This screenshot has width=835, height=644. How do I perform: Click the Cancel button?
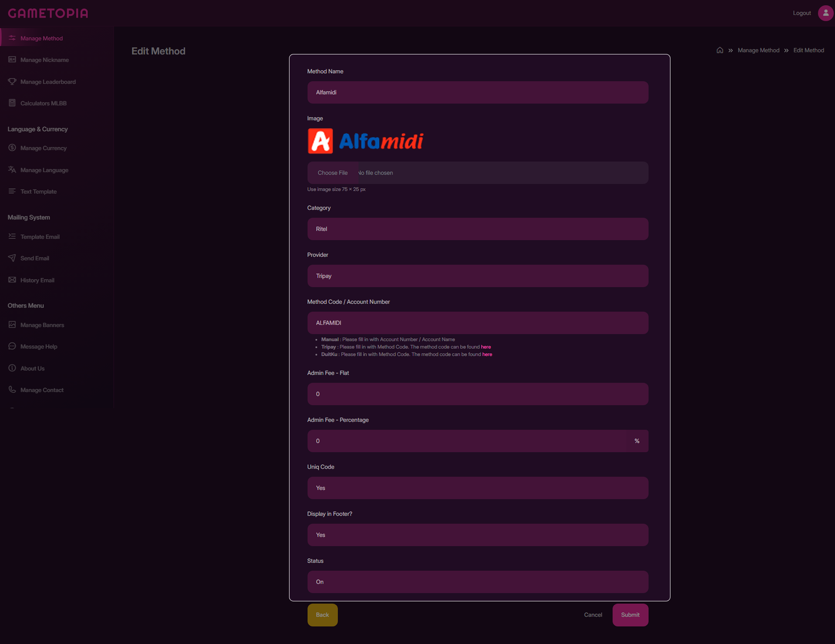(x=593, y=615)
